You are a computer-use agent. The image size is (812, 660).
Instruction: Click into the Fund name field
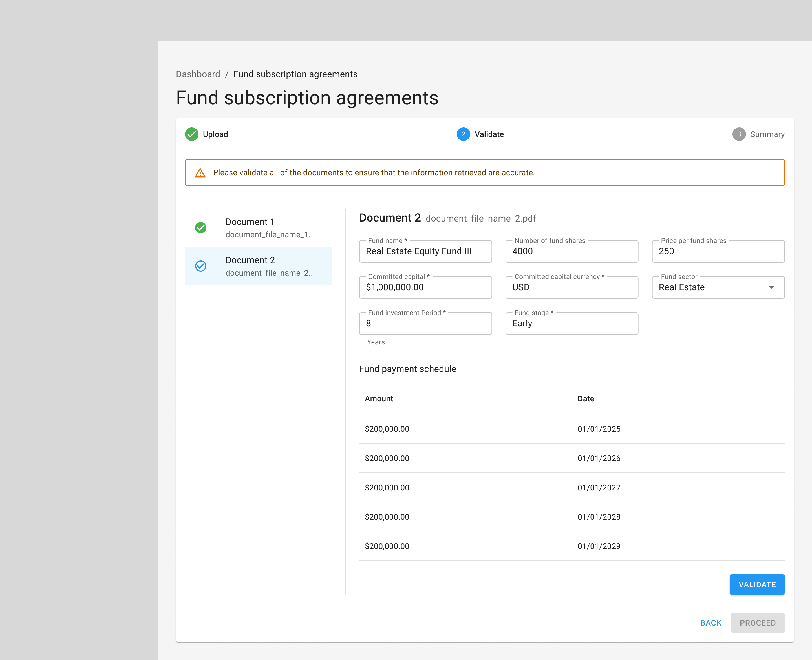coord(425,251)
